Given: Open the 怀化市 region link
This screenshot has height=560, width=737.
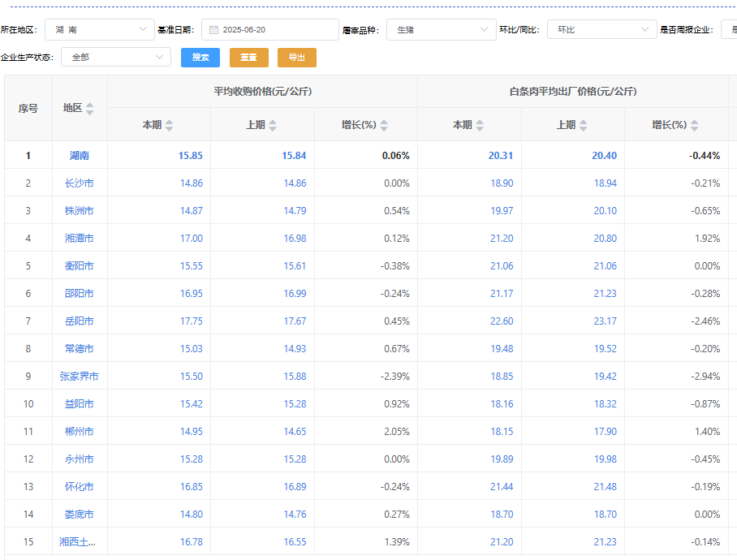Looking at the screenshot, I should pyautogui.click(x=80, y=487).
